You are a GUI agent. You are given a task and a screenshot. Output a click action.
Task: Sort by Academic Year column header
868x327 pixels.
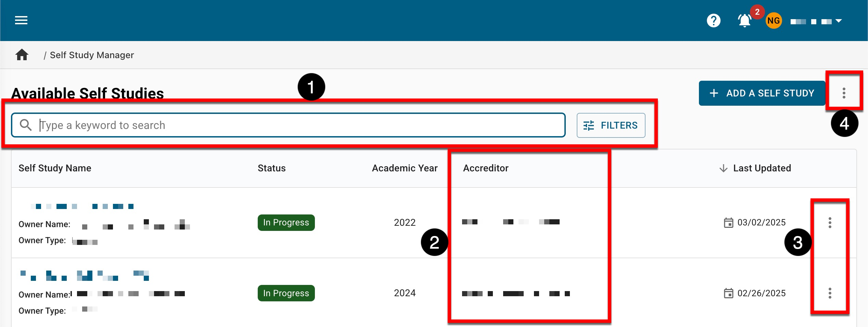[405, 168]
